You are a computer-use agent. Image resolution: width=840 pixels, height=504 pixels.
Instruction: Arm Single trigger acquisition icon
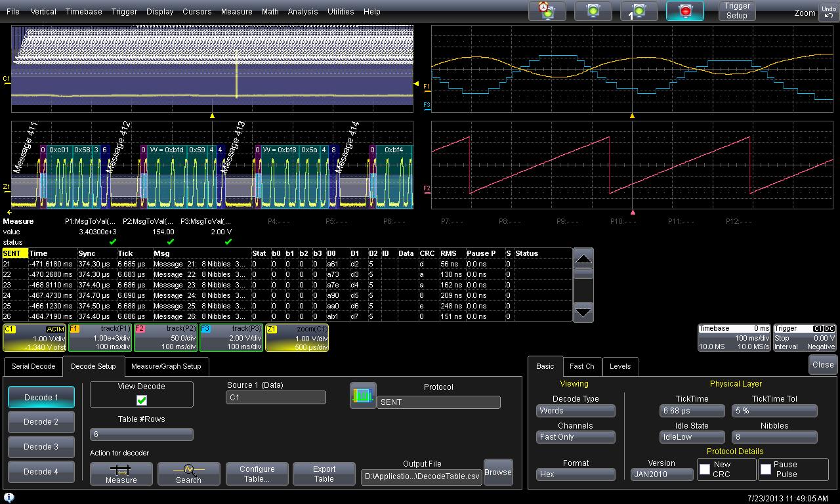coord(639,11)
